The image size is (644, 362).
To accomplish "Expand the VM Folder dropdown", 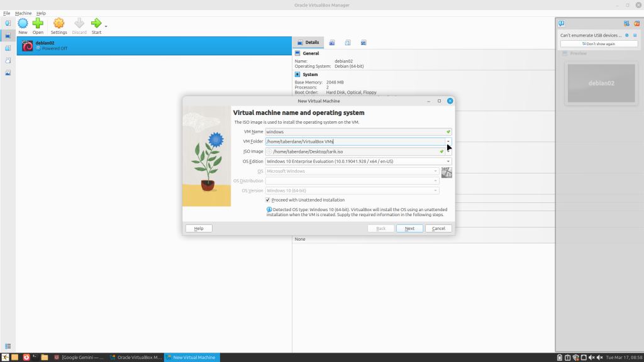I will (448, 141).
